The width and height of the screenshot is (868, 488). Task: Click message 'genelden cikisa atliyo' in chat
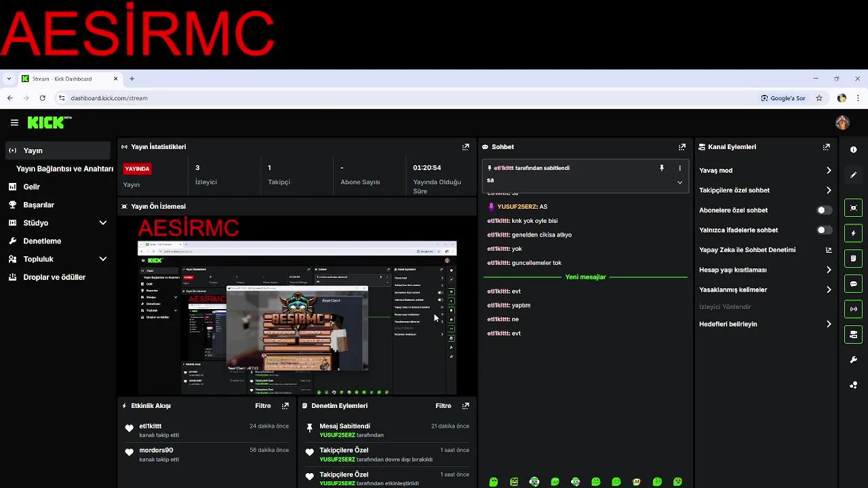click(x=541, y=235)
